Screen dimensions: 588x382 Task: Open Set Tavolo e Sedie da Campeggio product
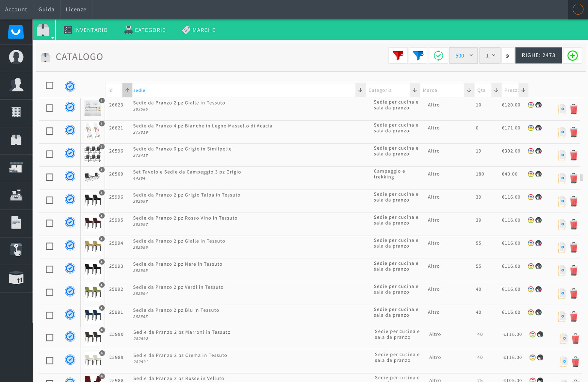pyautogui.click(x=187, y=172)
